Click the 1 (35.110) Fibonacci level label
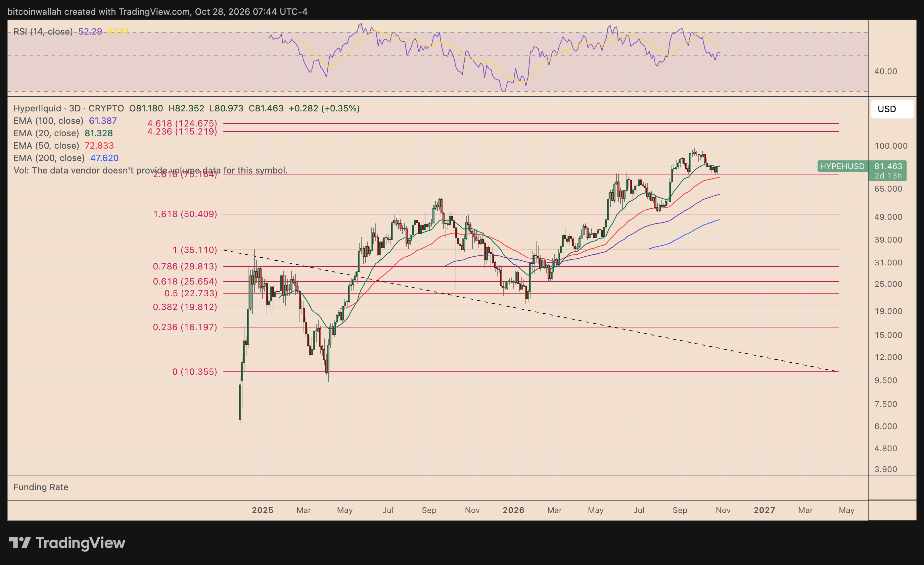The width and height of the screenshot is (924, 565). (195, 250)
